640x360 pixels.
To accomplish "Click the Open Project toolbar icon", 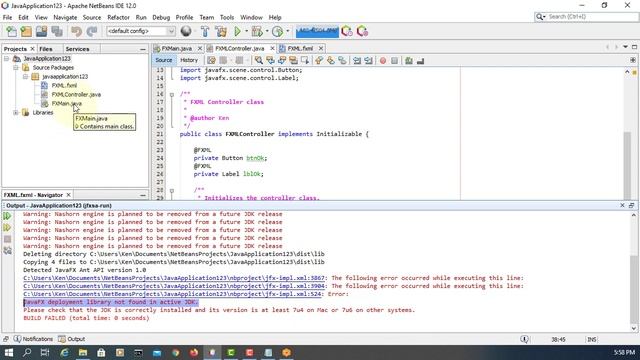I will coord(41,31).
